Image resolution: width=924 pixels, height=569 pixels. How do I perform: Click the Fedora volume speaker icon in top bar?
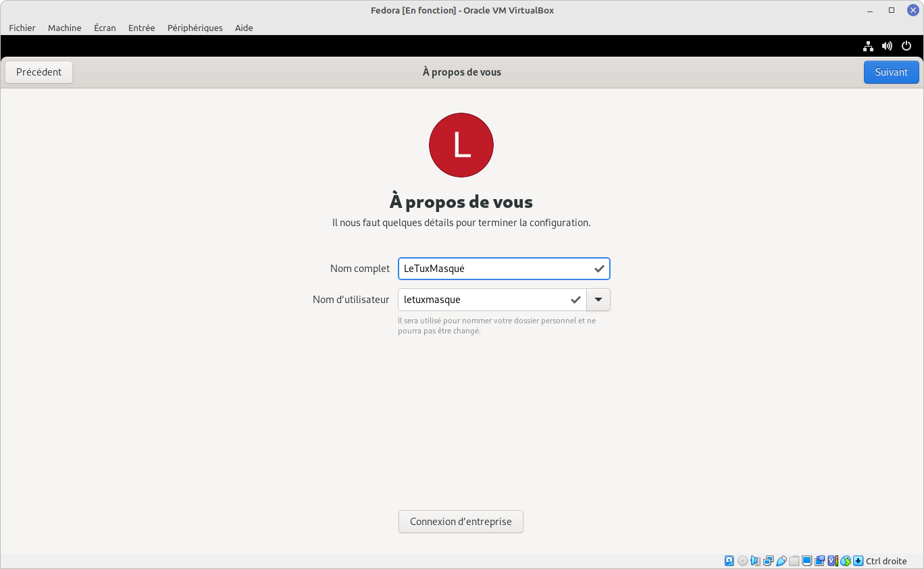[888, 46]
